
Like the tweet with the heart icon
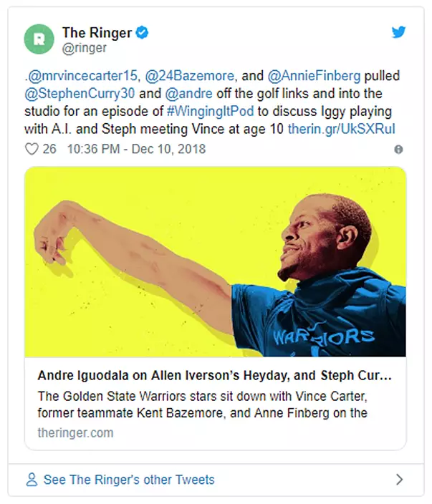31,150
